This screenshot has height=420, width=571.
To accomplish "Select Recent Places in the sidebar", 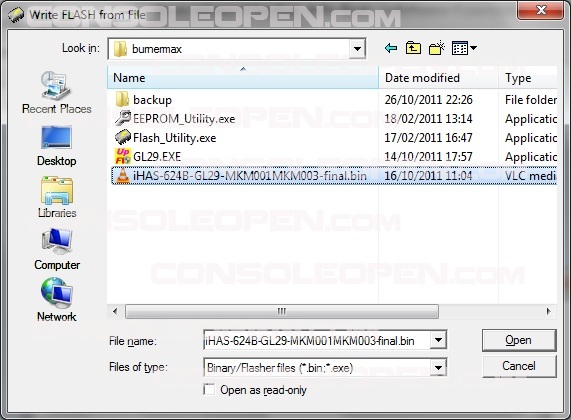I will (x=56, y=93).
